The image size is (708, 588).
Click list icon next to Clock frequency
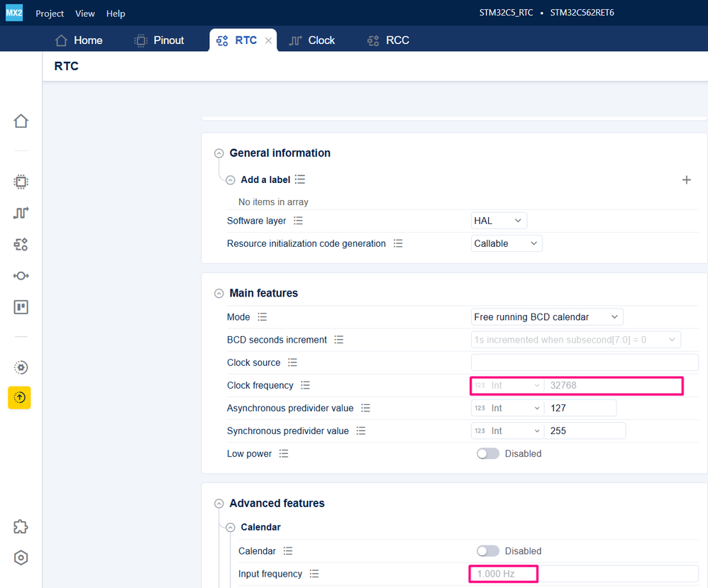306,385
